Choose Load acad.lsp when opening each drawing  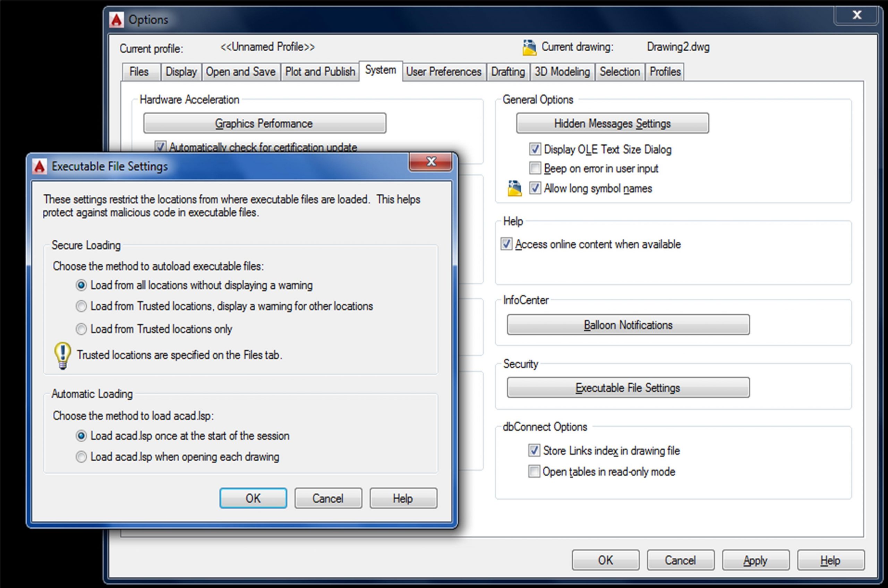(81, 457)
